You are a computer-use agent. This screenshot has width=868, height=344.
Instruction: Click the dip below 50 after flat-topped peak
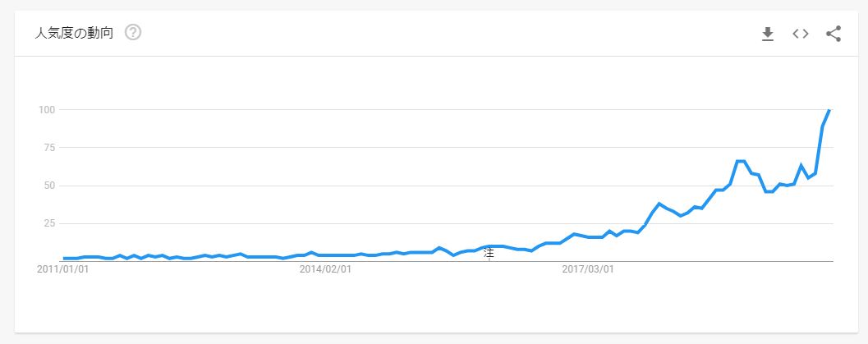(x=769, y=191)
